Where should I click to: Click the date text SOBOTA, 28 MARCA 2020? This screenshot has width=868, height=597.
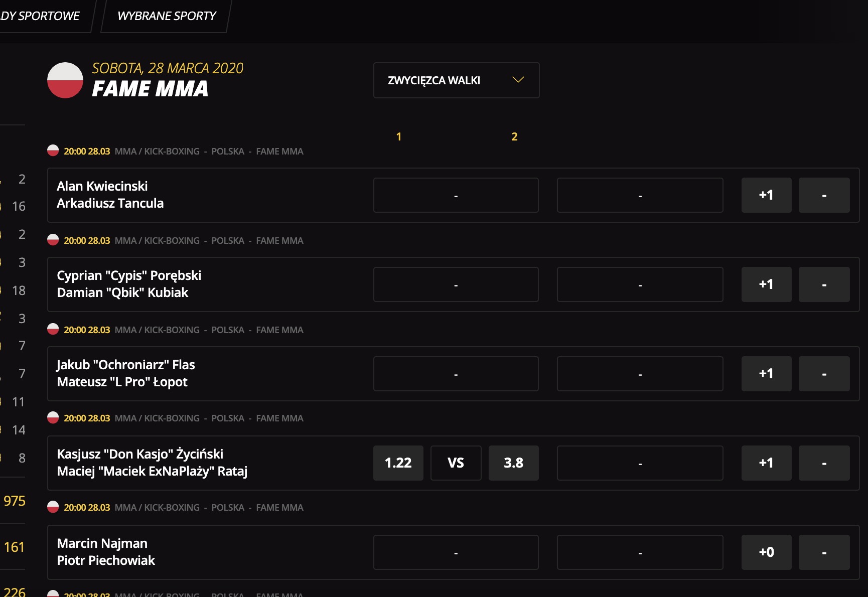pyautogui.click(x=168, y=68)
